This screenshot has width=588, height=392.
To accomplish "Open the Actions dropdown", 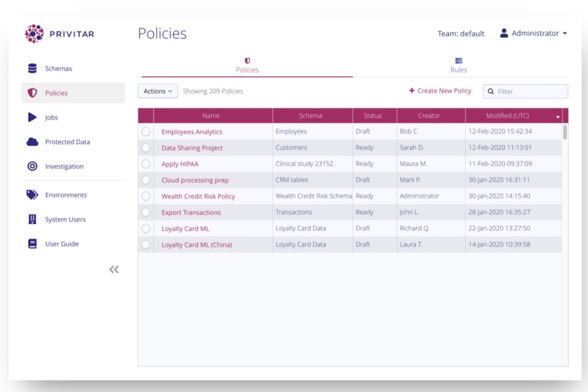I will tap(157, 91).
